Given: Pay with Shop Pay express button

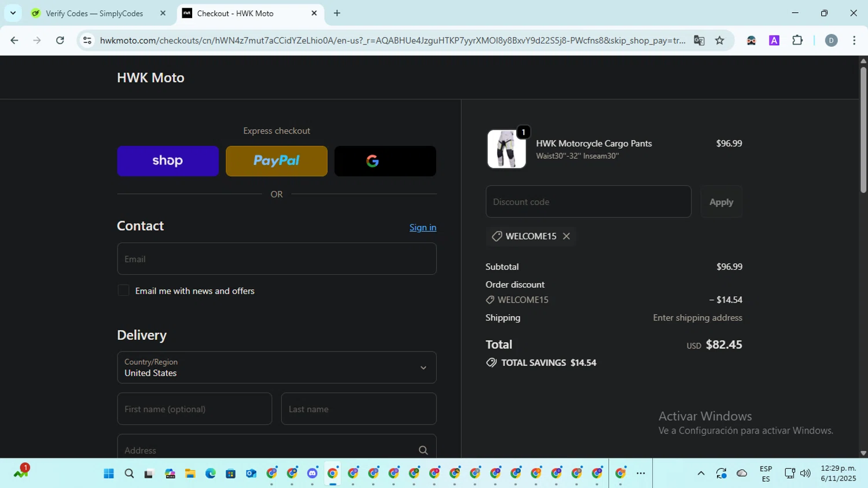Looking at the screenshot, I should point(168,161).
